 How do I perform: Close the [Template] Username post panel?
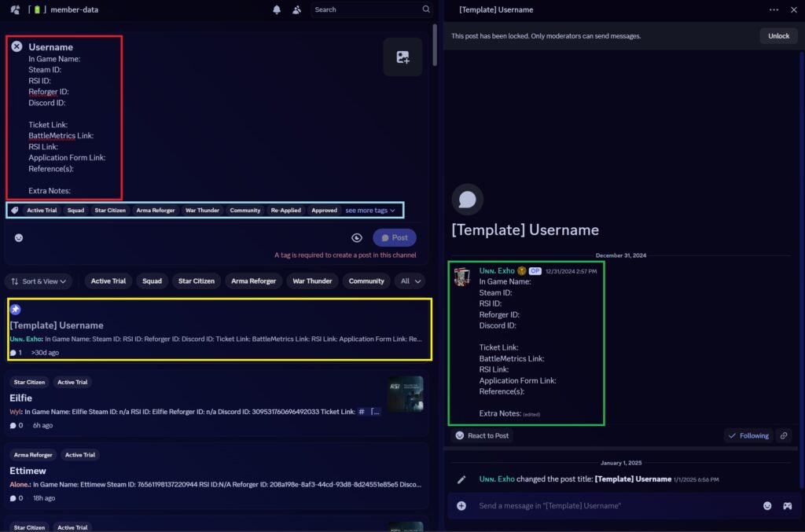[x=794, y=9]
